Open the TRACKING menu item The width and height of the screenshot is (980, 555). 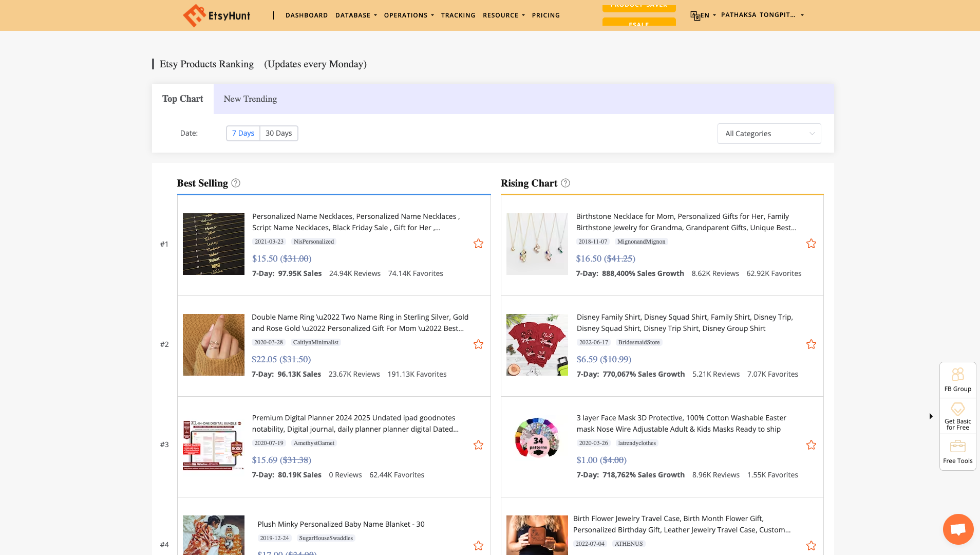click(458, 15)
